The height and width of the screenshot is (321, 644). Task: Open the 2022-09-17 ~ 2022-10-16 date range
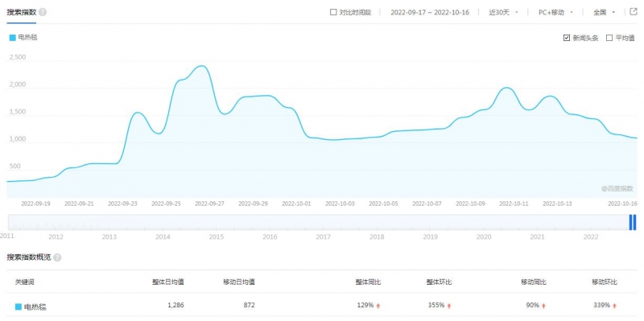coord(430,12)
